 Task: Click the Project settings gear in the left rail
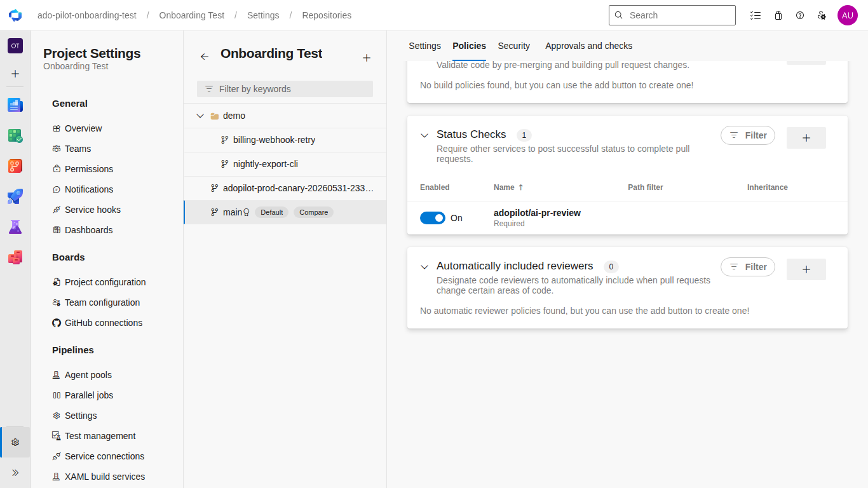click(15, 442)
